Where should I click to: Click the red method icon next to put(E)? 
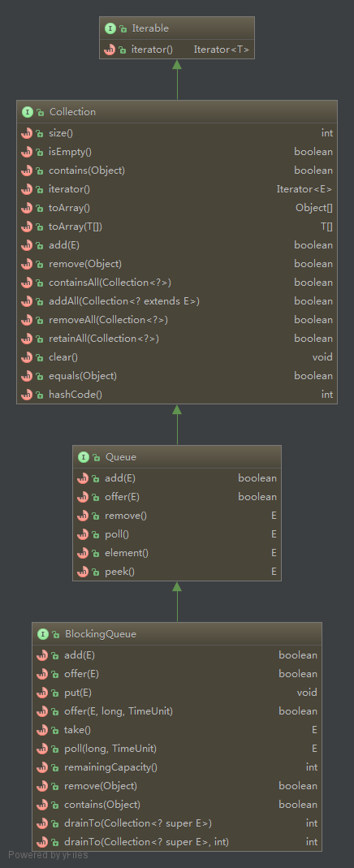[x=42, y=693]
